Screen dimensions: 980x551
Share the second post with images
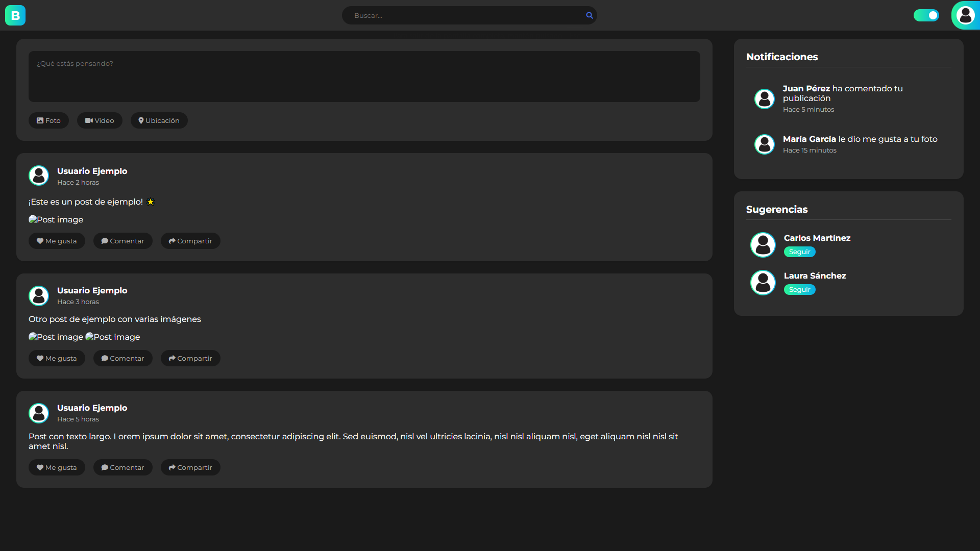click(x=190, y=358)
